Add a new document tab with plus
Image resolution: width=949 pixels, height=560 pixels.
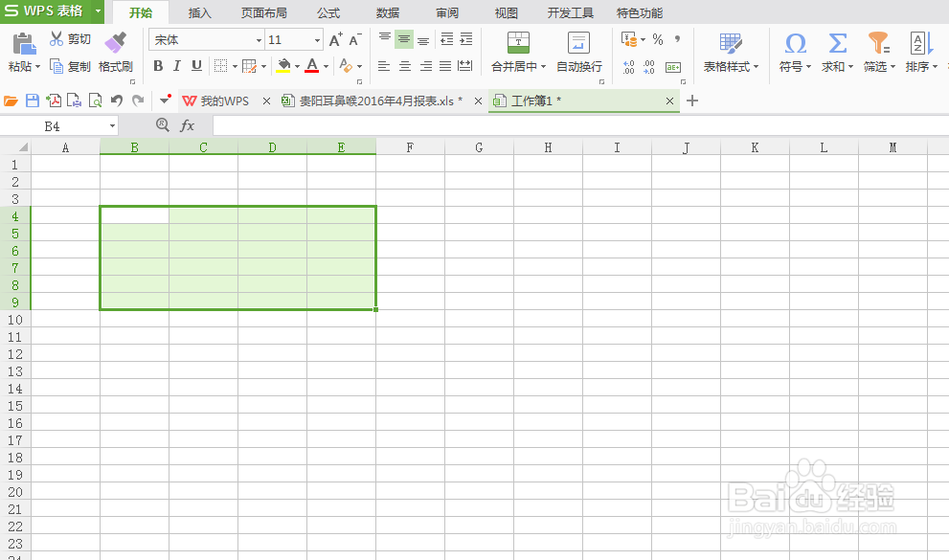point(692,101)
